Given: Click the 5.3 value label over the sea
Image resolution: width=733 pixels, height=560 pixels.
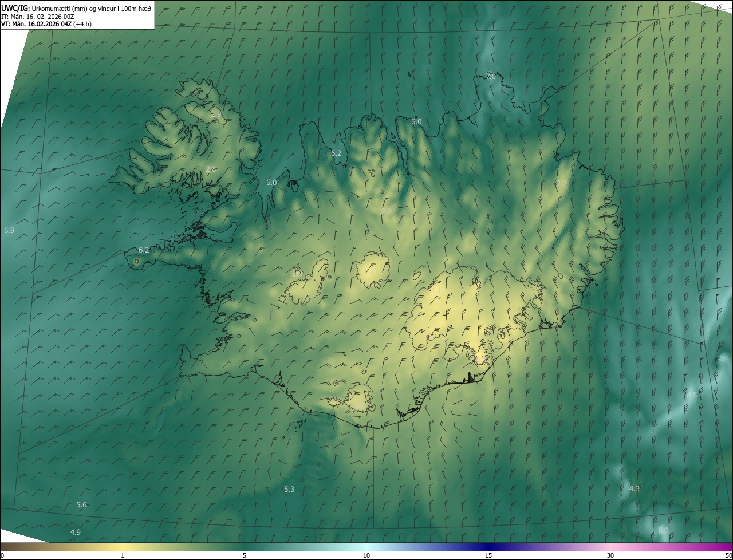Looking at the screenshot, I should 289,489.
